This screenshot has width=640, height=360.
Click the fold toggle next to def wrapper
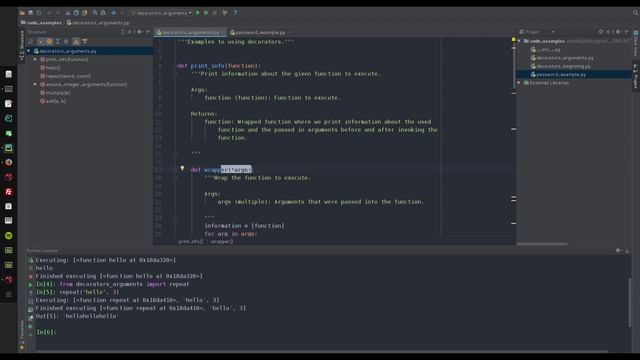point(176,169)
